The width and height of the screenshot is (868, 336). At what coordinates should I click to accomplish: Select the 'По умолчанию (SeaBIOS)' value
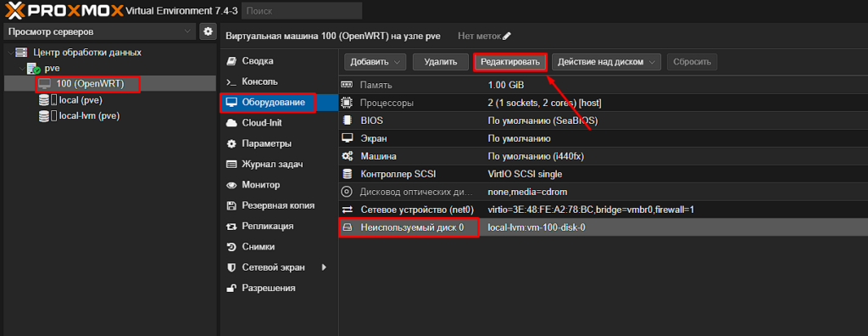click(x=542, y=120)
